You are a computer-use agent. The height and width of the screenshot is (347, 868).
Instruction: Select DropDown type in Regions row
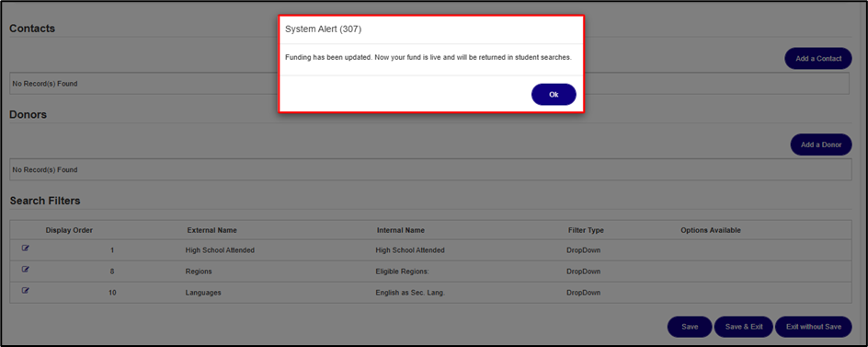point(584,272)
